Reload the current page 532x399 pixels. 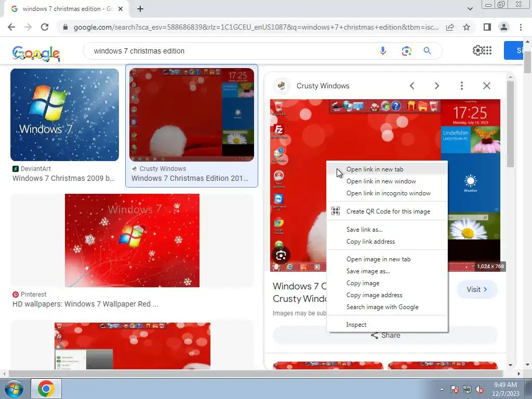45,27
